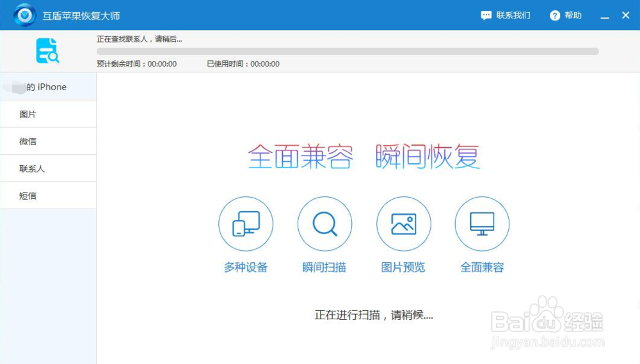
Task: Open the 联系人 category in sidebar
Action: coord(48,168)
